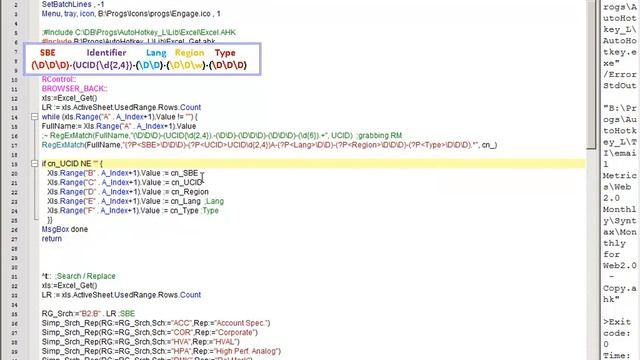Click the Simp_Srch_Rep line replacing "COR" with Corporate
This screenshot has height=360, width=640.
(150, 333)
